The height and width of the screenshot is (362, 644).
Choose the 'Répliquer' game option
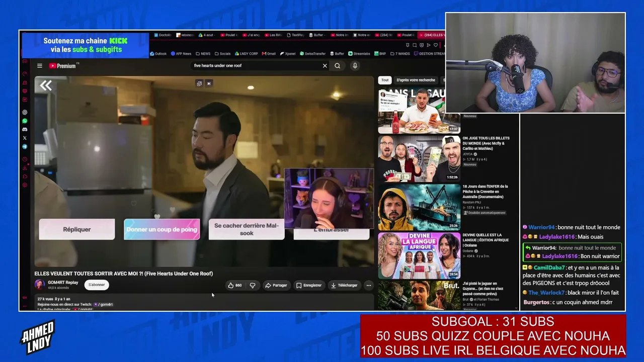click(x=77, y=229)
